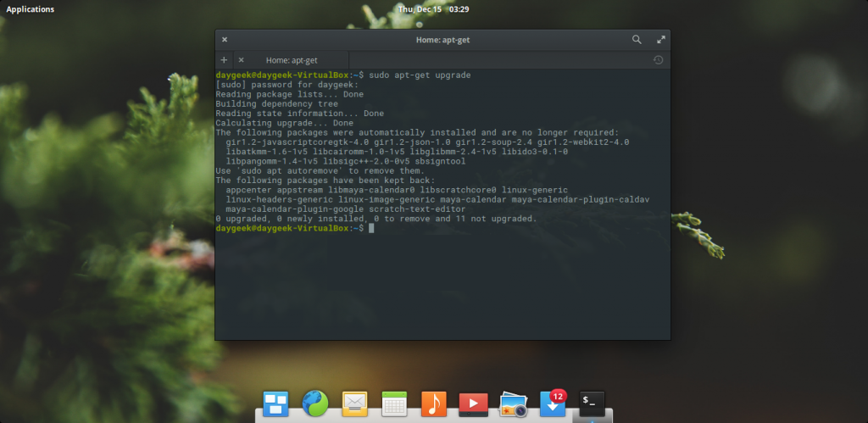Open AppCenter with 12 updates badge
Image resolution: width=868 pixels, height=423 pixels.
pos(553,403)
